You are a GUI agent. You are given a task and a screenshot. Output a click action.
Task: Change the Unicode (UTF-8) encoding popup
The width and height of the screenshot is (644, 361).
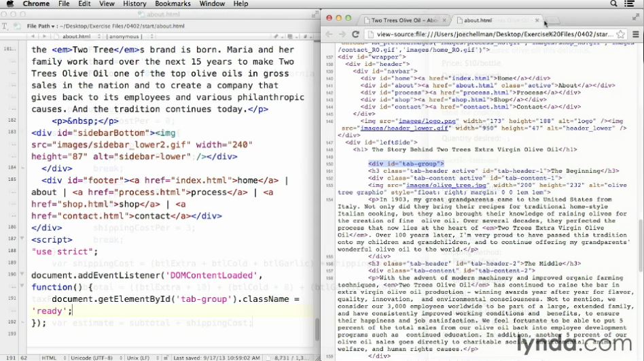tap(97, 358)
